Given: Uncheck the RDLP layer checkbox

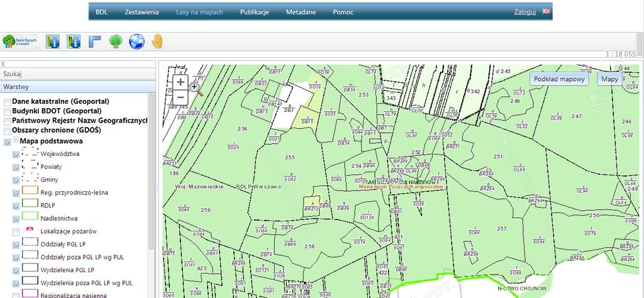Looking at the screenshot, I should tap(16, 206).
